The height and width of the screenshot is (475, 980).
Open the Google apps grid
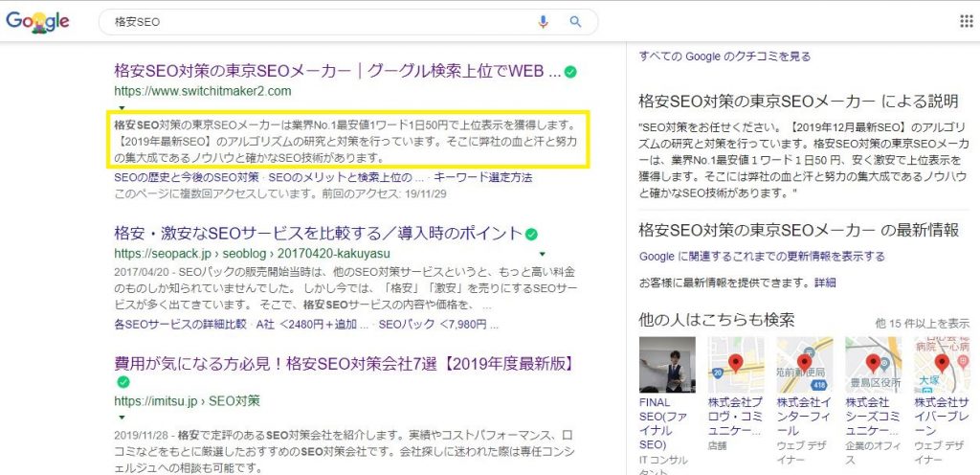[967, 22]
